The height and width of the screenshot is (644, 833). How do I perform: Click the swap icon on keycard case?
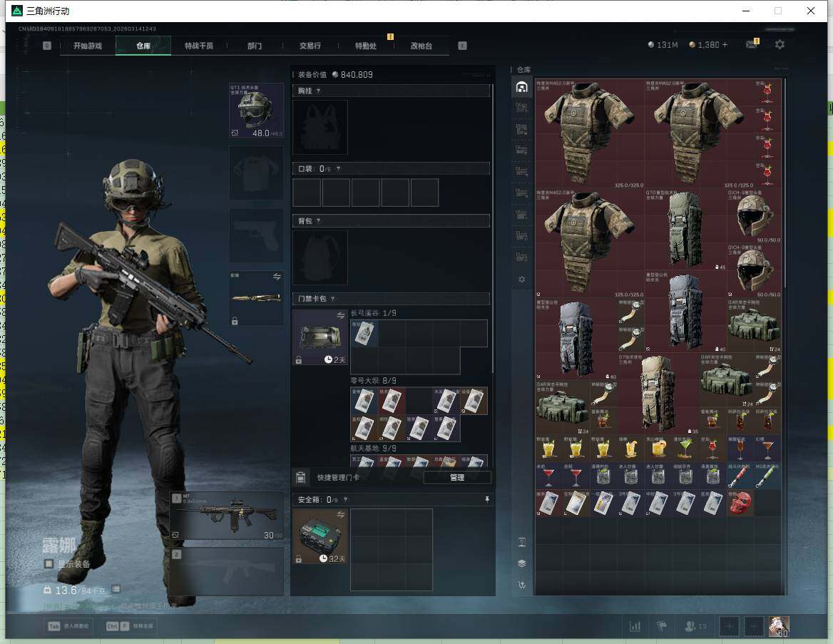(x=340, y=316)
